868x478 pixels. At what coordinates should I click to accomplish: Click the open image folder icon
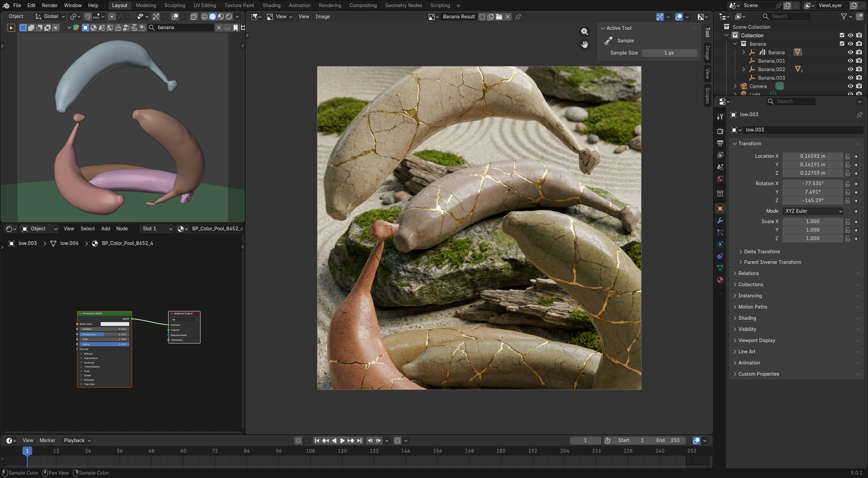[499, 17]
